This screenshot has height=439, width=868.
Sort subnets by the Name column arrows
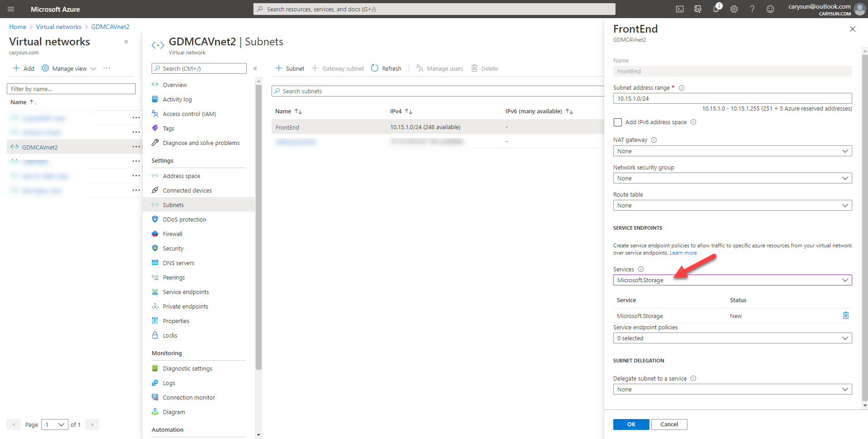tap(298, 111)
